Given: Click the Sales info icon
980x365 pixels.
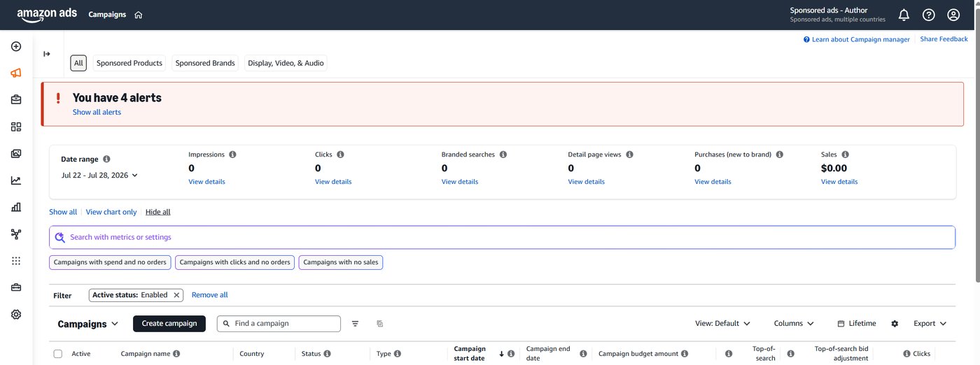Looking at the screenshot, I should click(x=845, y=155).
